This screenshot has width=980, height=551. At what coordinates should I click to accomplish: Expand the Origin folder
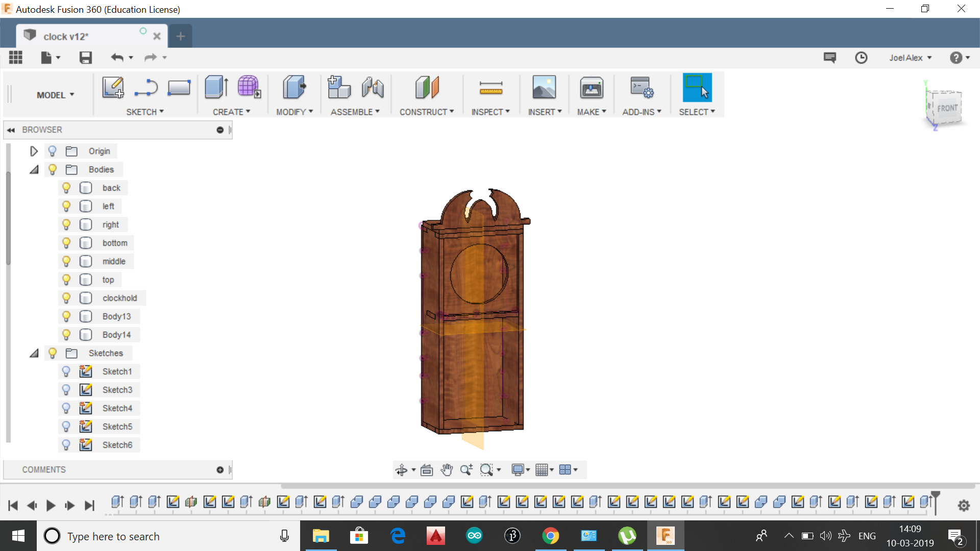click(34, 151)
